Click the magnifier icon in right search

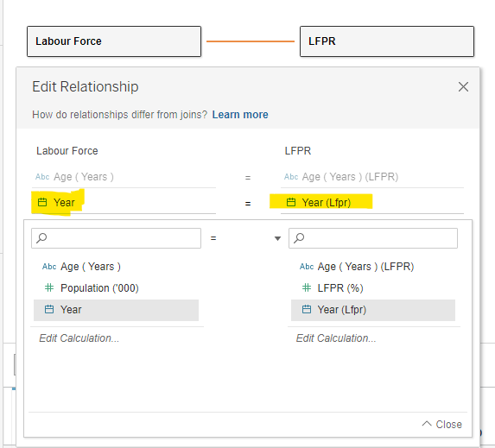299,238
